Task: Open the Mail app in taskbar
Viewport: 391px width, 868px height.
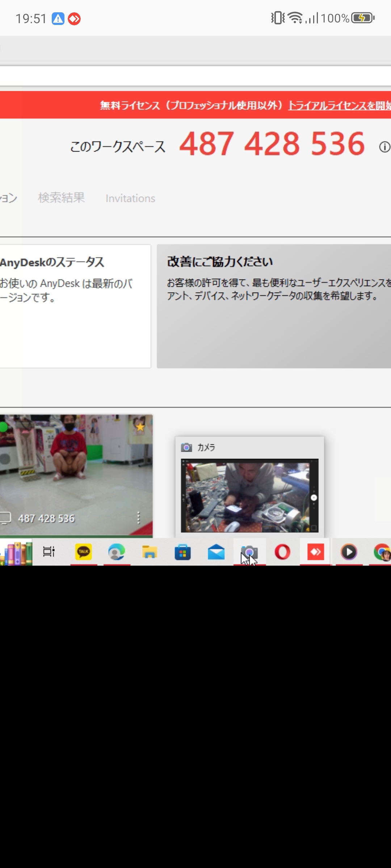Action: tap(216, 552)
